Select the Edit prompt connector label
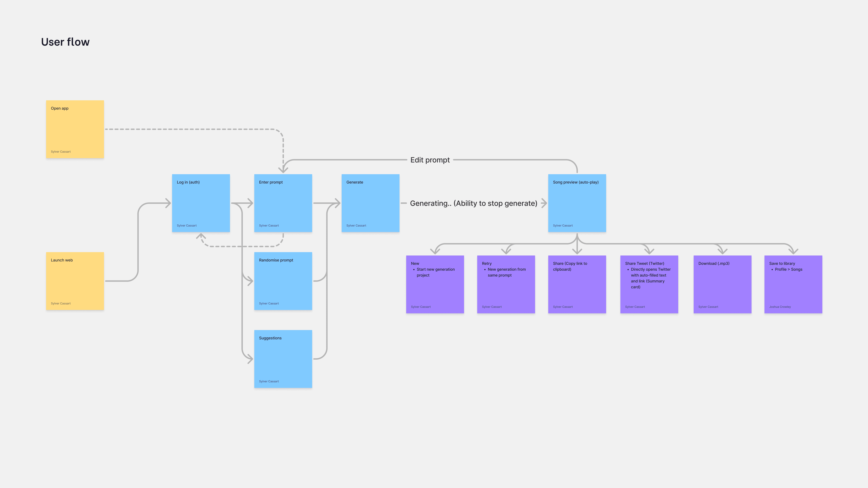868x488 pixels. pos(430,160)
